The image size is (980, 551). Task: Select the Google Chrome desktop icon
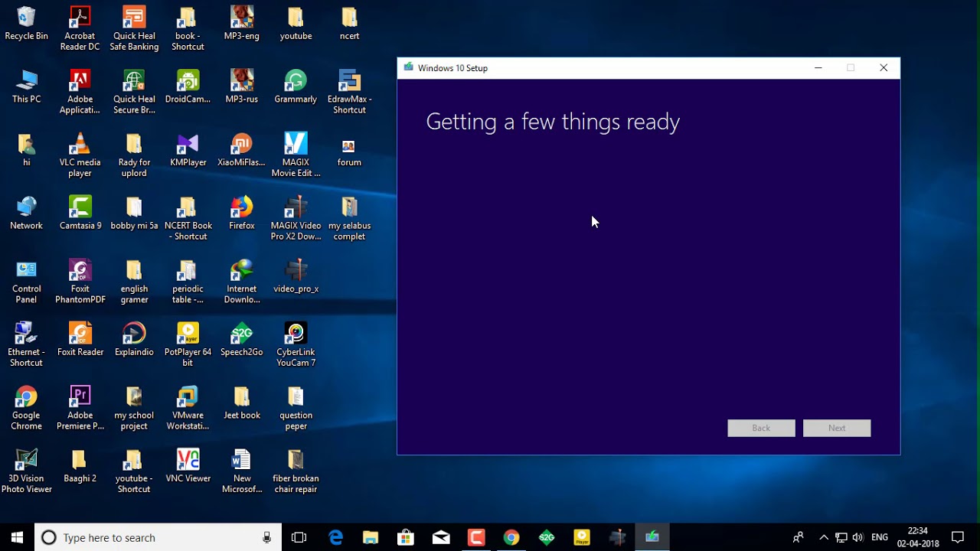point(26,408)
